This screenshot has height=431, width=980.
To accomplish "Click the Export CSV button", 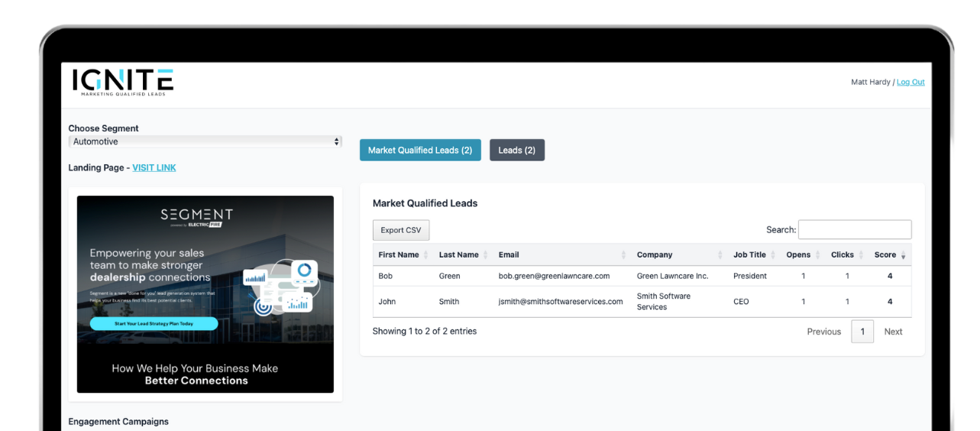I will tap(401, 231).
